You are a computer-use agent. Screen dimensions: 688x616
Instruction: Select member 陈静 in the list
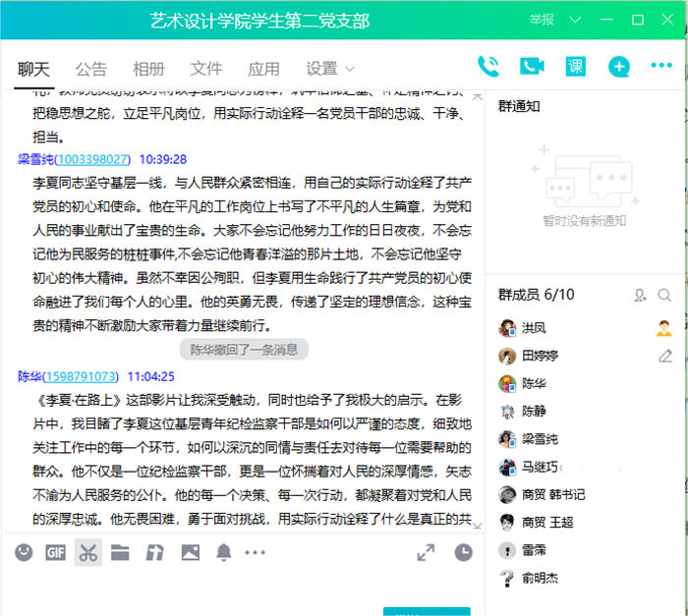pos(586,411)
